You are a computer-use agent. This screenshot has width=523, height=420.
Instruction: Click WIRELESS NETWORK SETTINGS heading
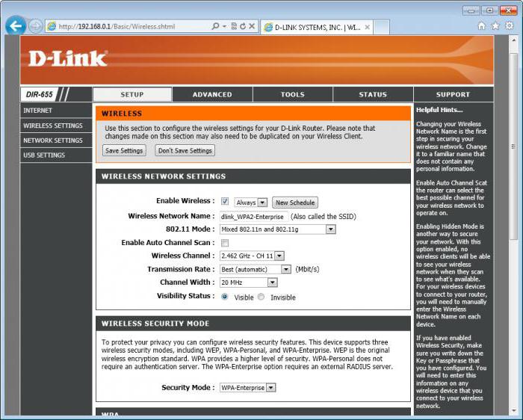point(164,176)
